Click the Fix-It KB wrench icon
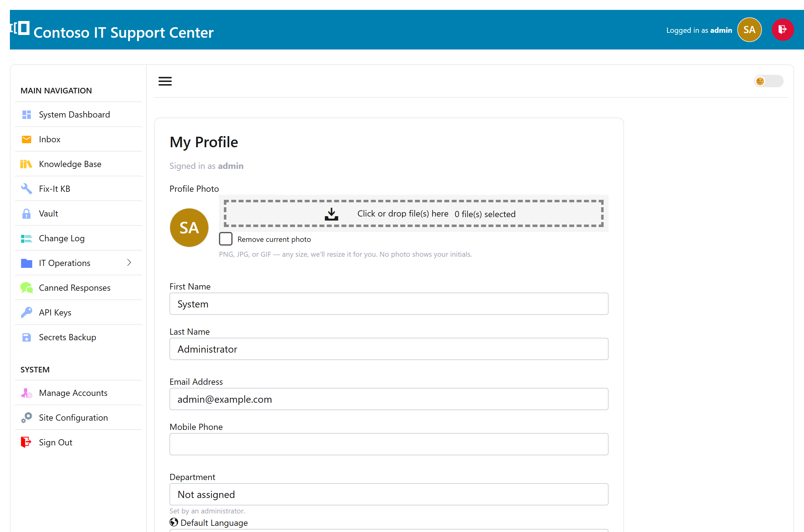Screen dimensions: 804x532 [x=27, y=189]
